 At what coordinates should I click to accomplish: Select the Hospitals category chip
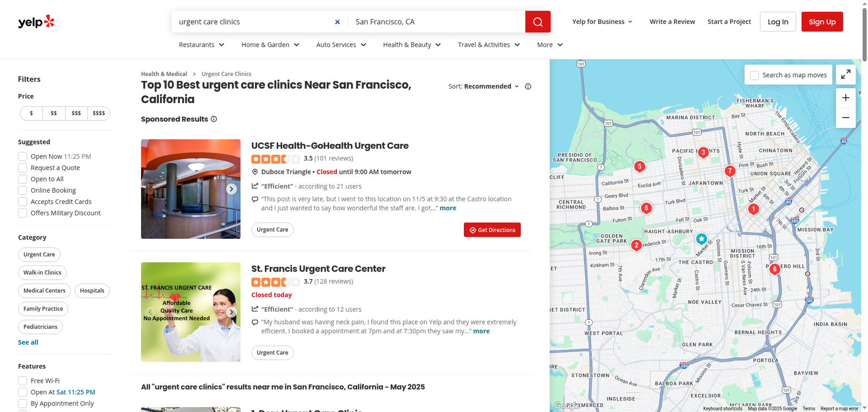coord(92,291)
